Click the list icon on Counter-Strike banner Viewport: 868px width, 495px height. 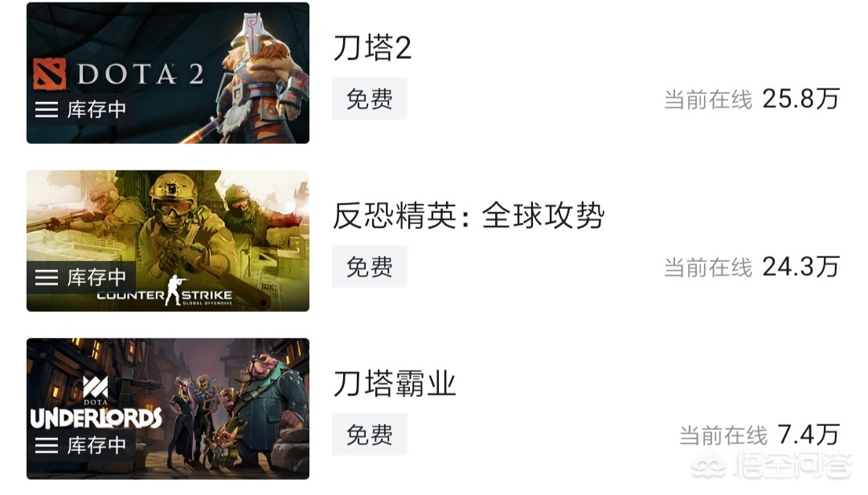47,277
